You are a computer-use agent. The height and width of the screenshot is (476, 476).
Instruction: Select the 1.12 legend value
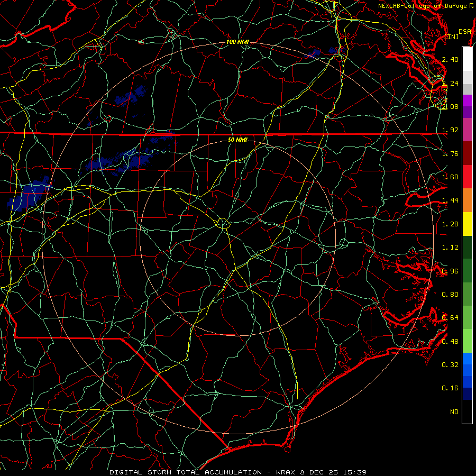click(450, 248)
